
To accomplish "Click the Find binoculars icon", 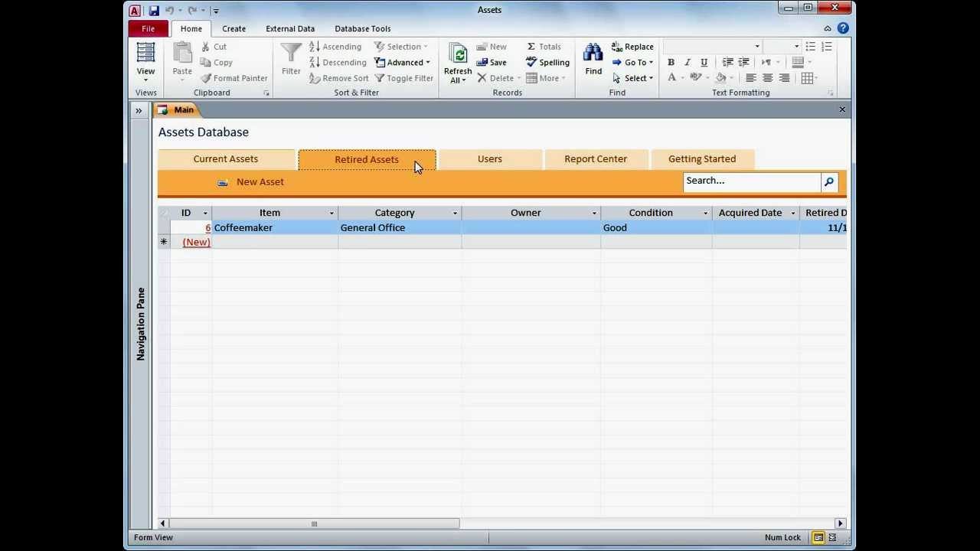I will 593,54.
